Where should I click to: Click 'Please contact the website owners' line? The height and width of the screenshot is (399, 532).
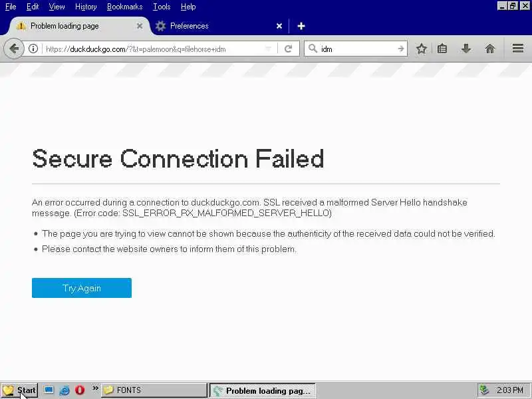point(169,249)
